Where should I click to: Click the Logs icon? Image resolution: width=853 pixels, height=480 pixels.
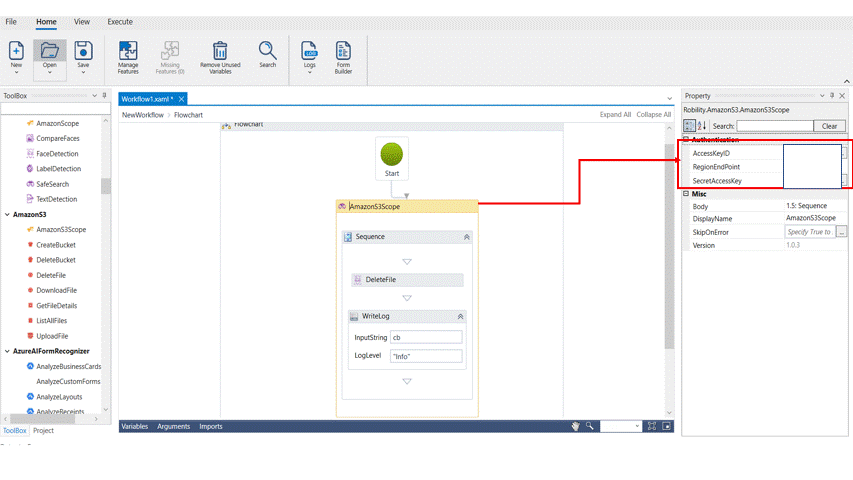click(x=310, y=51)
